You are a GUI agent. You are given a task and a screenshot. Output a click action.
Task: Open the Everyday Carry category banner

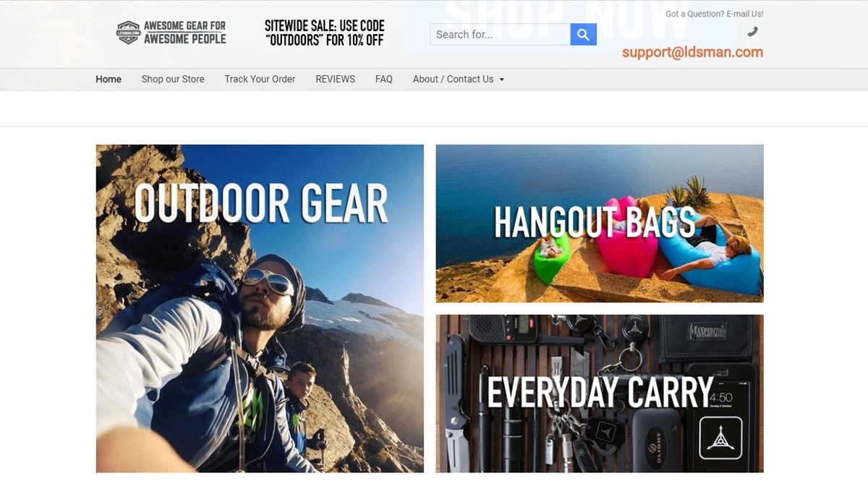600,394
